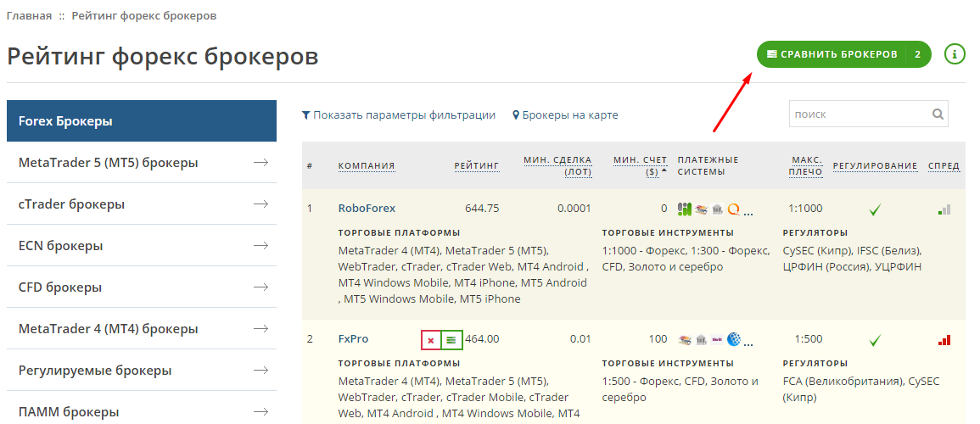Click RoboForex's green regulation checkmark

click(875, 209)
